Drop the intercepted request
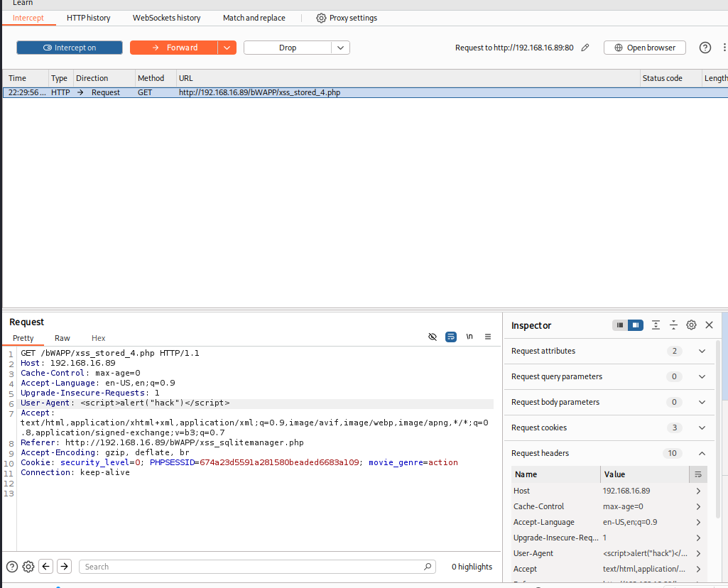The width and height of the screenshot is (728, 588). click(x=288, y=48)
